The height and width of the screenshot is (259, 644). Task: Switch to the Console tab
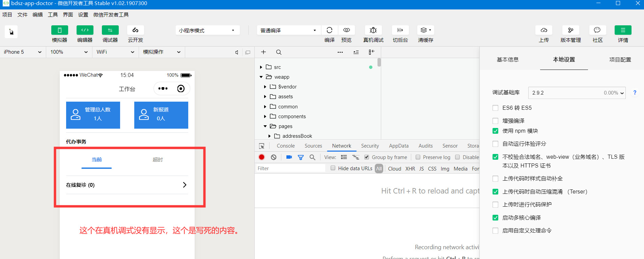click(x=286, y=146)
